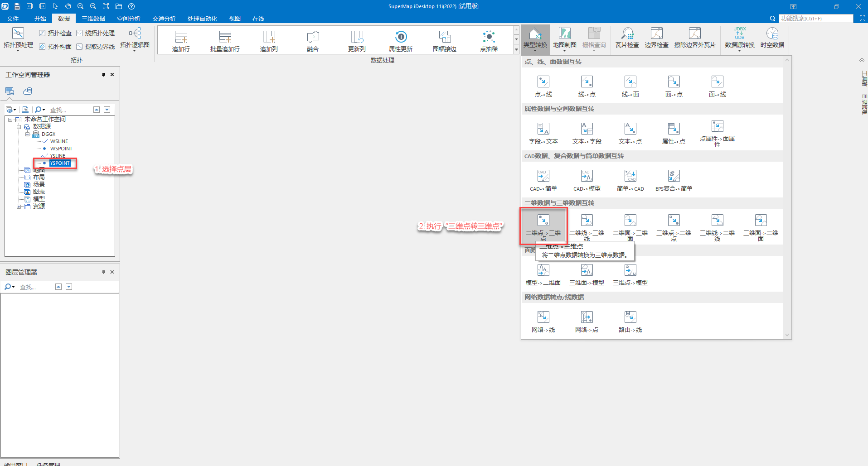This screenshot has width=868, height=466.
Task: Select the WSPOINT dataset in tree
Action: point(61,149)
